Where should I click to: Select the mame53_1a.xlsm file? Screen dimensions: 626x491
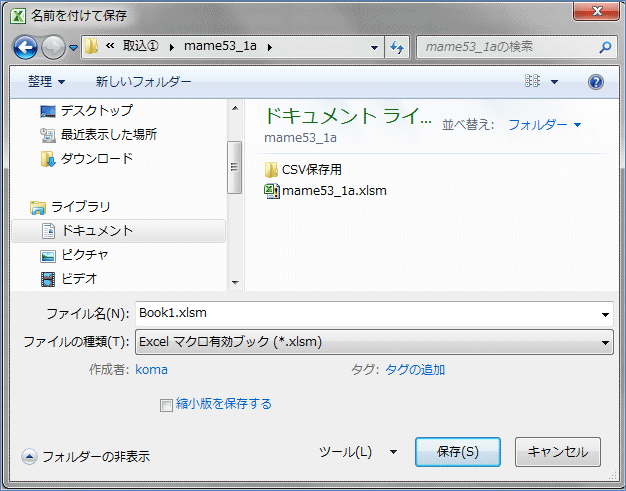tap(334, 191)
